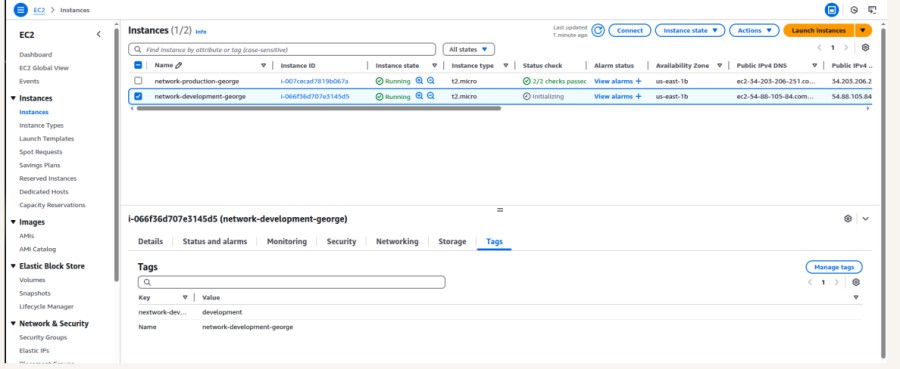Screen dimensions: 900x369
Task: Click the EC2 breadcrumb link
Action: [x=39, y=10]
